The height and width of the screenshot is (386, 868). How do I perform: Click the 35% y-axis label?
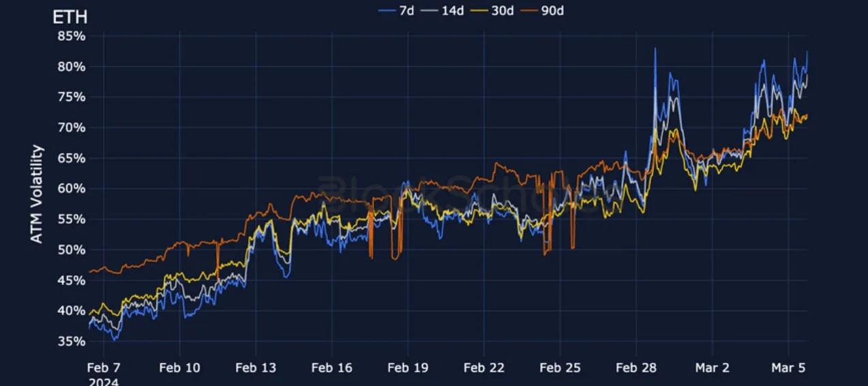click(x=71, y=341)
